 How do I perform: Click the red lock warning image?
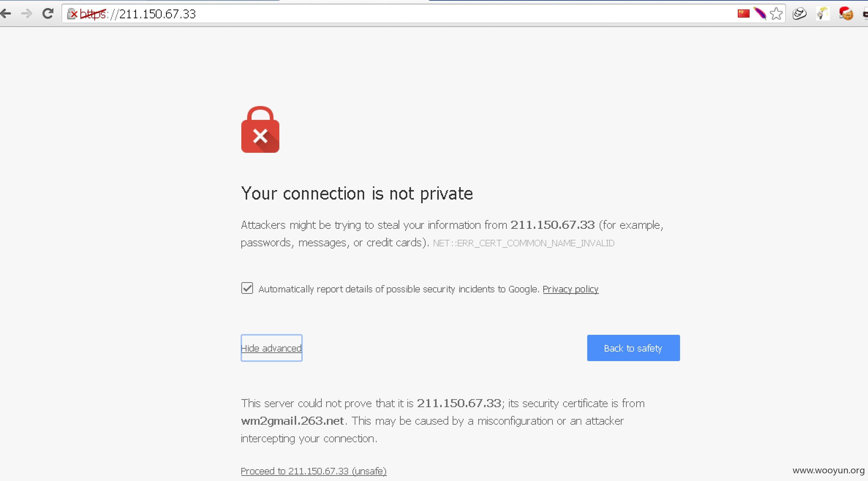[x=260, y=129]
